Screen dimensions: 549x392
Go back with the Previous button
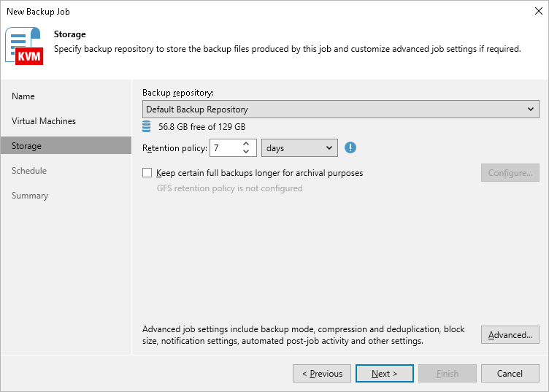pos(322,374)
